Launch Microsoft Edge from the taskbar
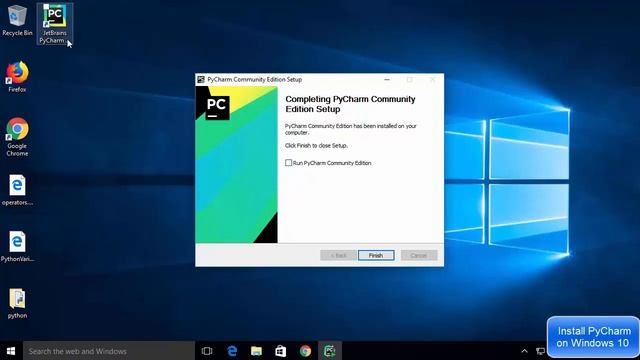This screenshot has height=360, width=640. [x=232, y=351]
